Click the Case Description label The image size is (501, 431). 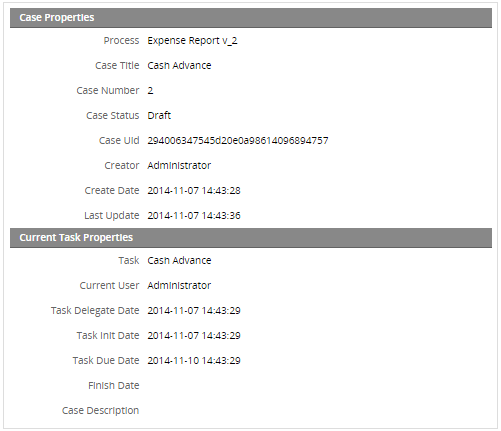click(100, 411)
